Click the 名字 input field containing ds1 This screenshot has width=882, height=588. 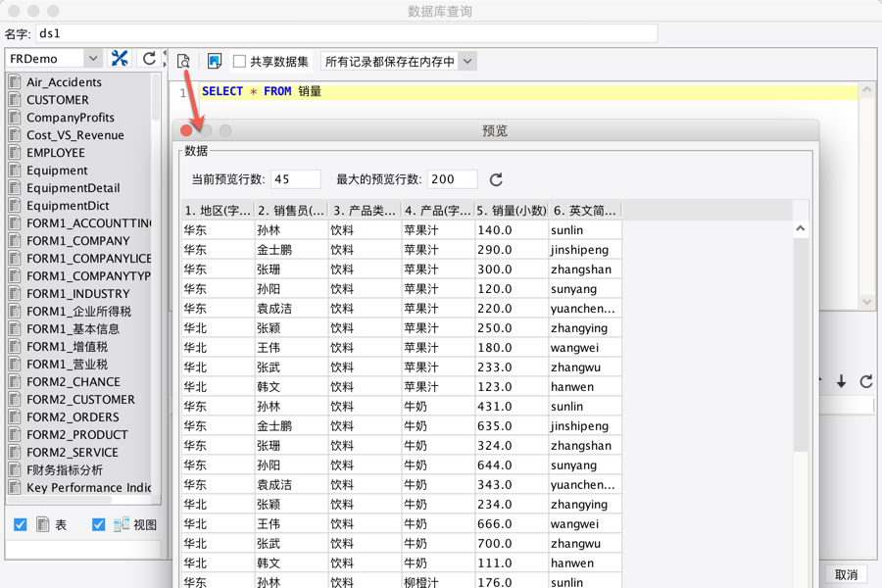(x=347, y=33)
